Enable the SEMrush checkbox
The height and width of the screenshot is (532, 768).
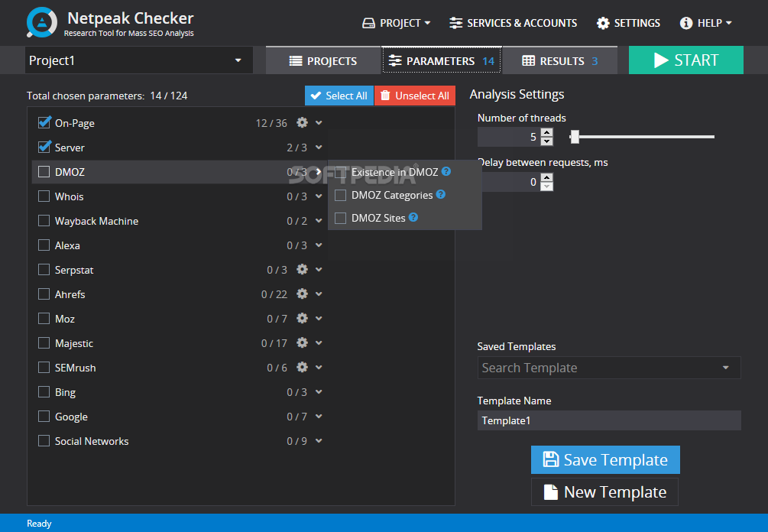coord(44,368)
